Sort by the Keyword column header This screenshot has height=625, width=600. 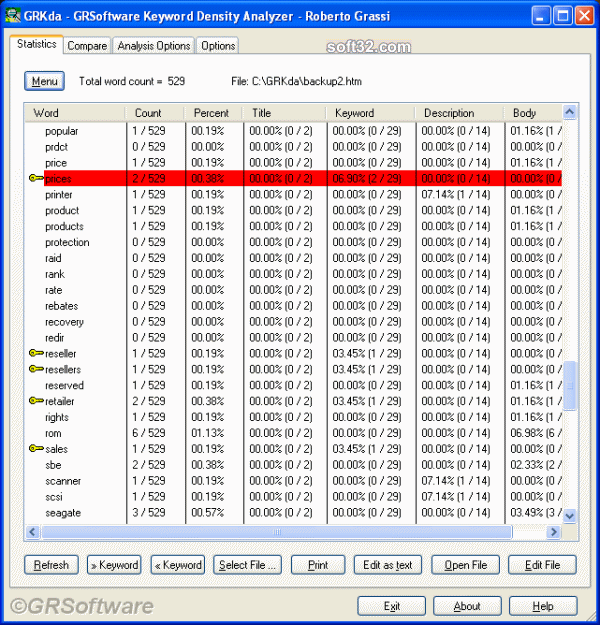pyautogui.click(x=370, y=113)
